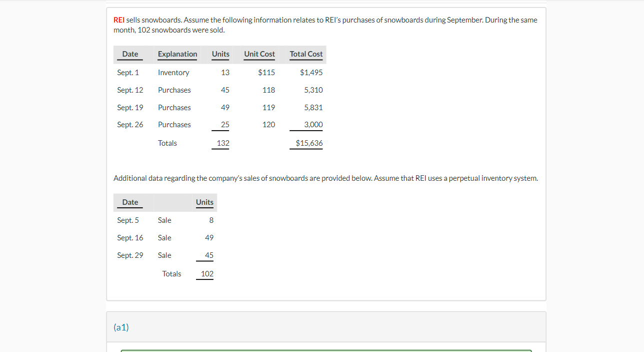Select the Sept. 12 purchases date
The image size is (644, 352).
tap(130, 90)
